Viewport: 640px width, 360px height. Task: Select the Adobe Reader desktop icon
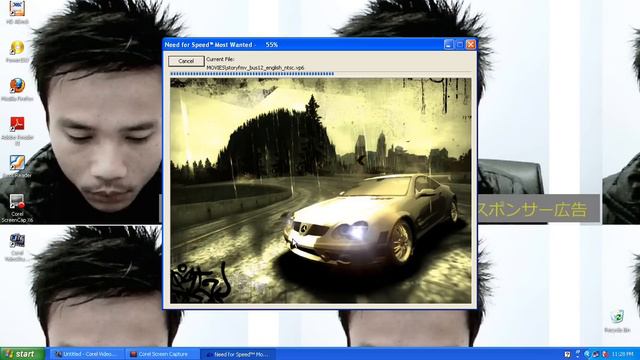click(x=17, y=131)
